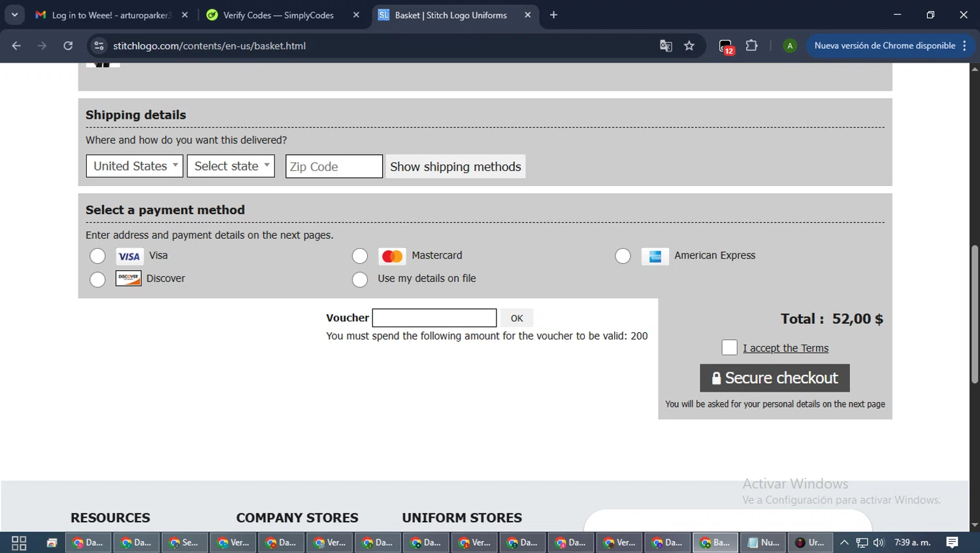Click the vertical page scrollbar thumb
Viewport: 980px width, 553px height.
(x=975, y=314)
